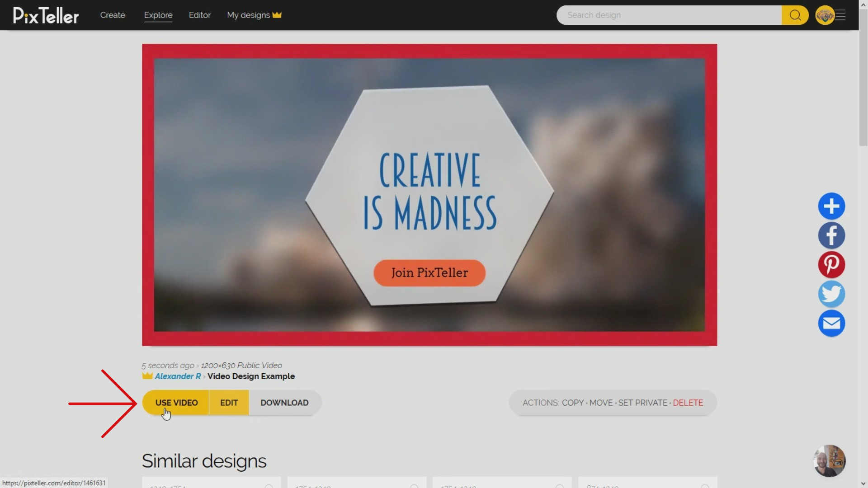Screen dimensions: 868x488
Task: Share design on Pinterest
Action: coord(831,265)
